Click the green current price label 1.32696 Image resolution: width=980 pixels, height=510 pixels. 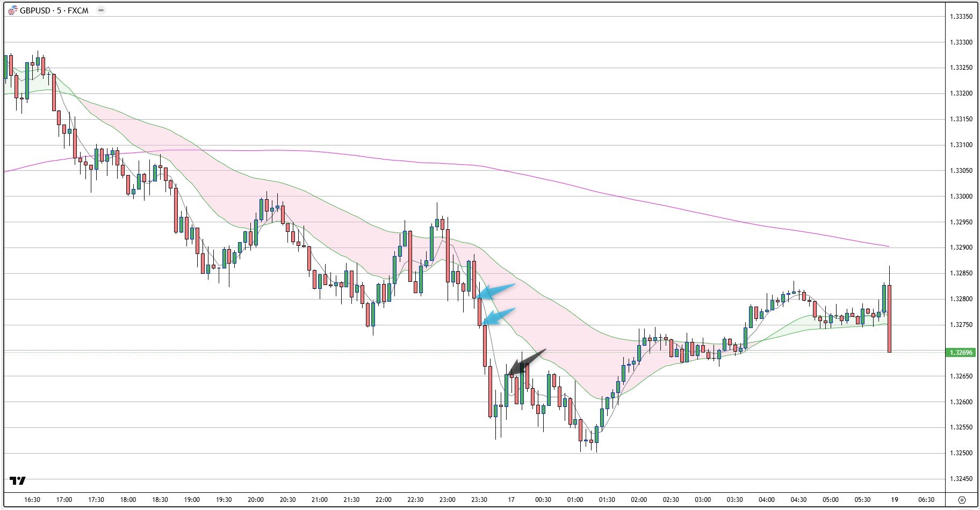point(961,353)
